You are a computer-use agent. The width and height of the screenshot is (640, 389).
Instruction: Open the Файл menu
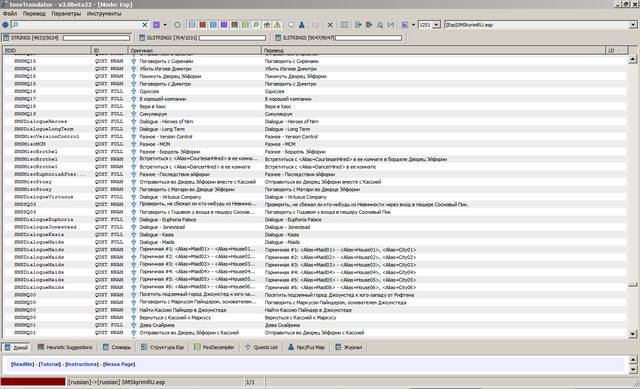[x=10, y=13]
